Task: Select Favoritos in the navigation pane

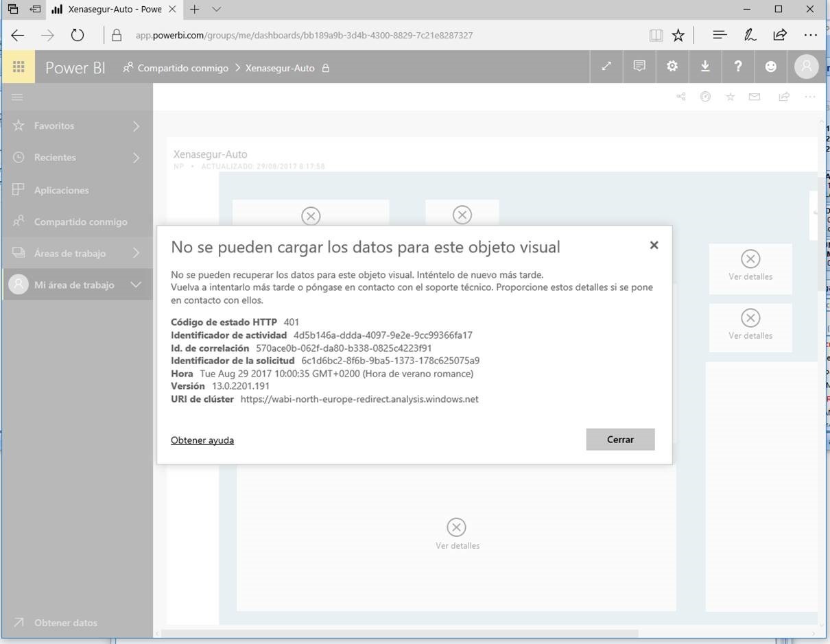Action: click(x=54, y=126)
